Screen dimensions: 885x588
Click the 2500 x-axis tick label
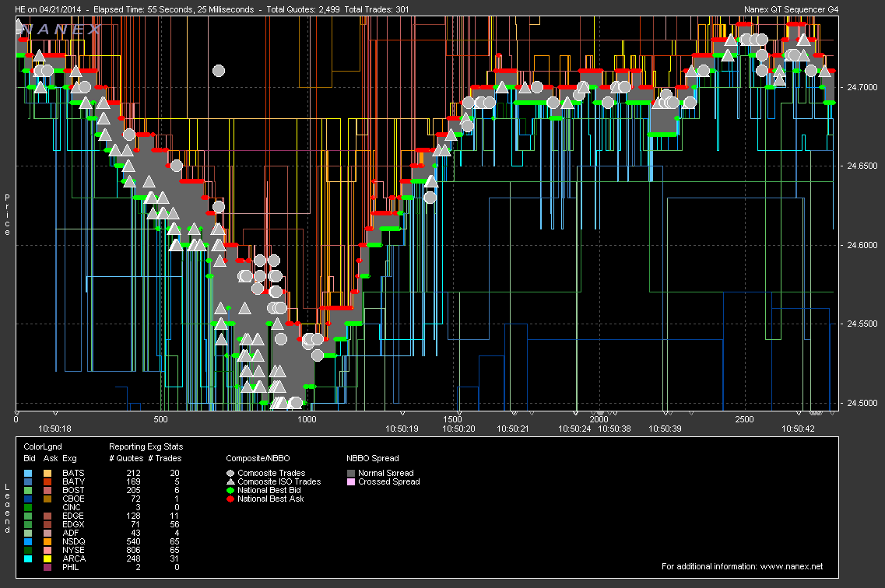[x=744, y=419]
